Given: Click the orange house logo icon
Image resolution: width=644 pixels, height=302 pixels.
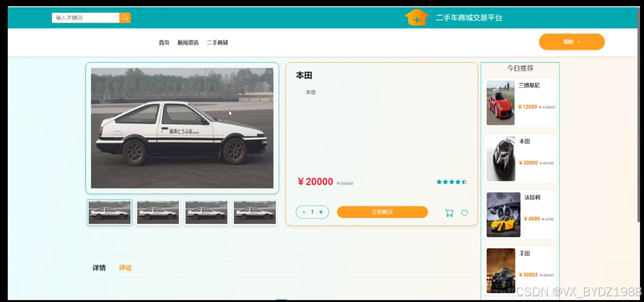Looking at the screenshot, I should [417, 17].
